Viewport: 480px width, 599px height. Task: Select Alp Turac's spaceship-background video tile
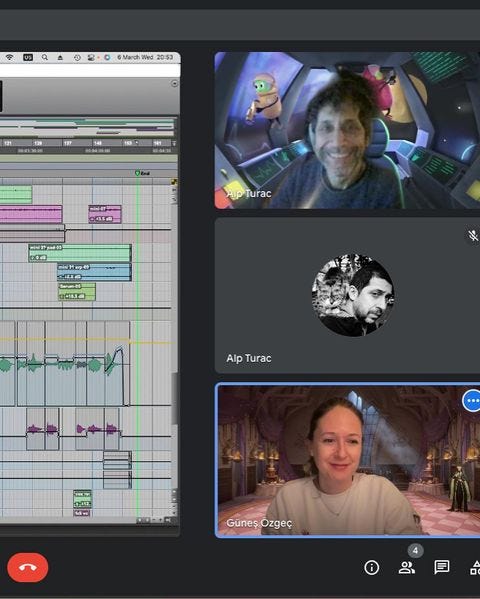(x=347, y=130)
